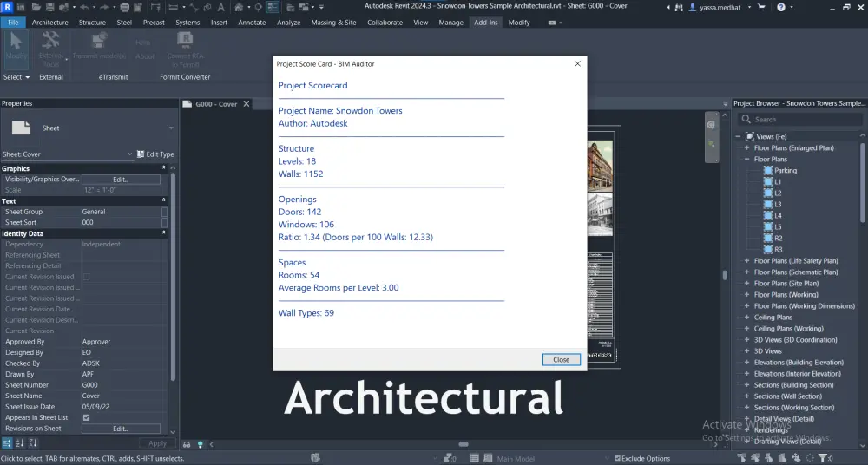
Task: Click the Revit 'R' application logo
Action: 7,7
